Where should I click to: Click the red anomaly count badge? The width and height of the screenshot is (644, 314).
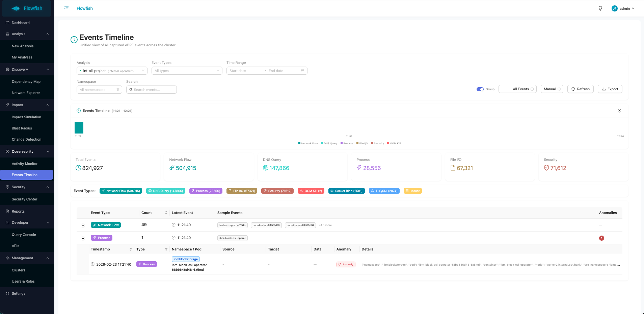click(601, 238)
